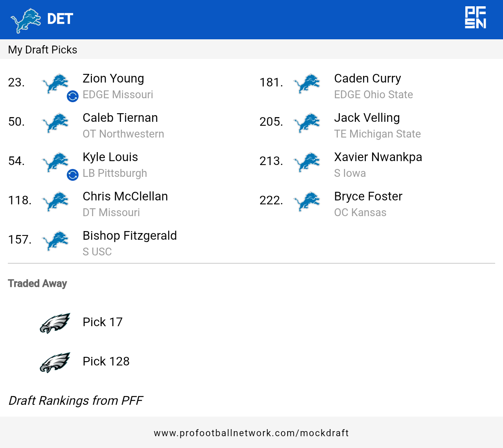
Task: Select player name Caleb Tiernan
Action: tap(120, 118)
